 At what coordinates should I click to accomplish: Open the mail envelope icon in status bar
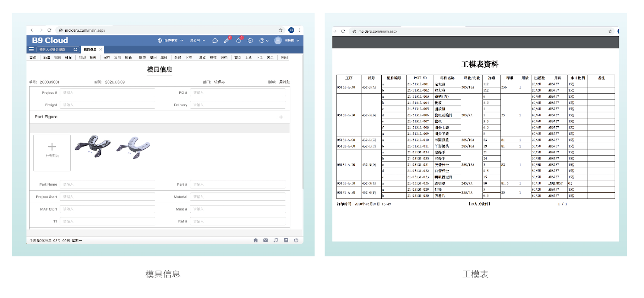pos(266,240)
